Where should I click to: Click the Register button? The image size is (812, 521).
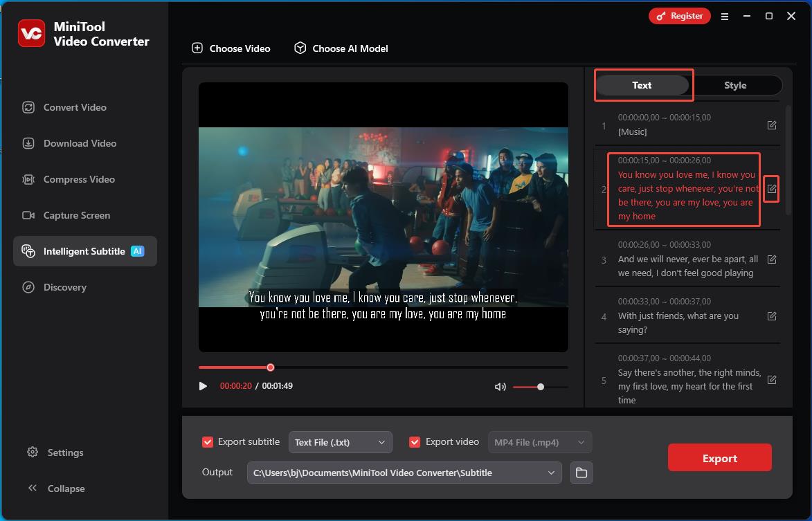coord(679,16)
